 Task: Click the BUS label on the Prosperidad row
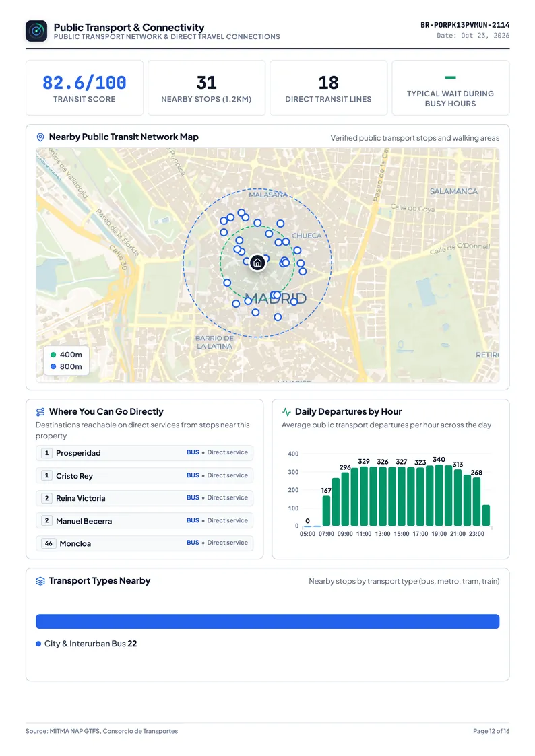coord(193,452)
